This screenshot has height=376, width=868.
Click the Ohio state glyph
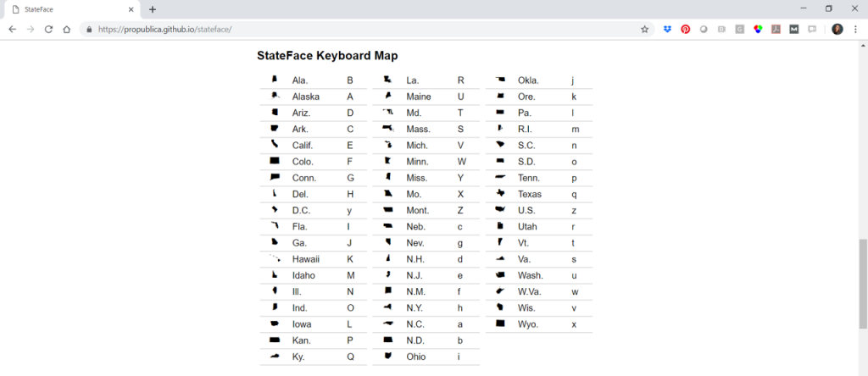pyautogui.click(x=388, y=356)
